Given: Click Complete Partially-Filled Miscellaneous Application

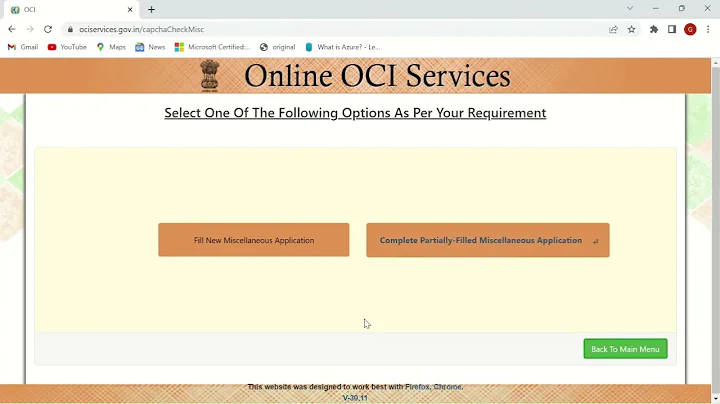Looking at the screenshot, I should click(x=488, y=240).
